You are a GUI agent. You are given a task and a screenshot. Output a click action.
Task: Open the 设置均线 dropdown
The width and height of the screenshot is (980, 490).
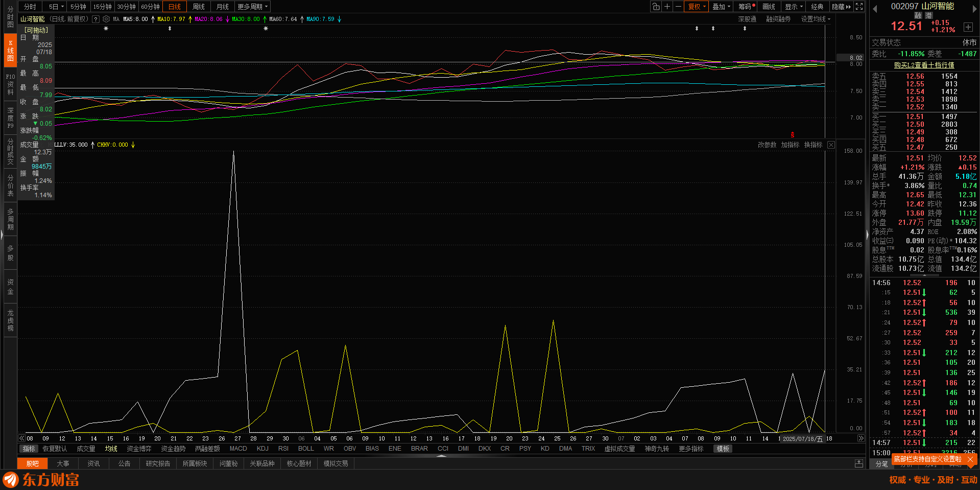pos(815,19)
